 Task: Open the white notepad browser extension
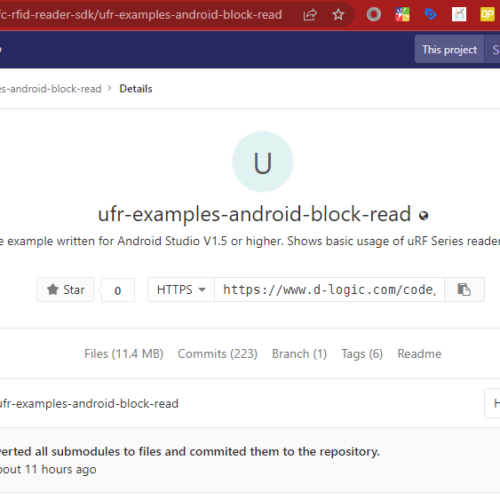(x=459, y=15)
